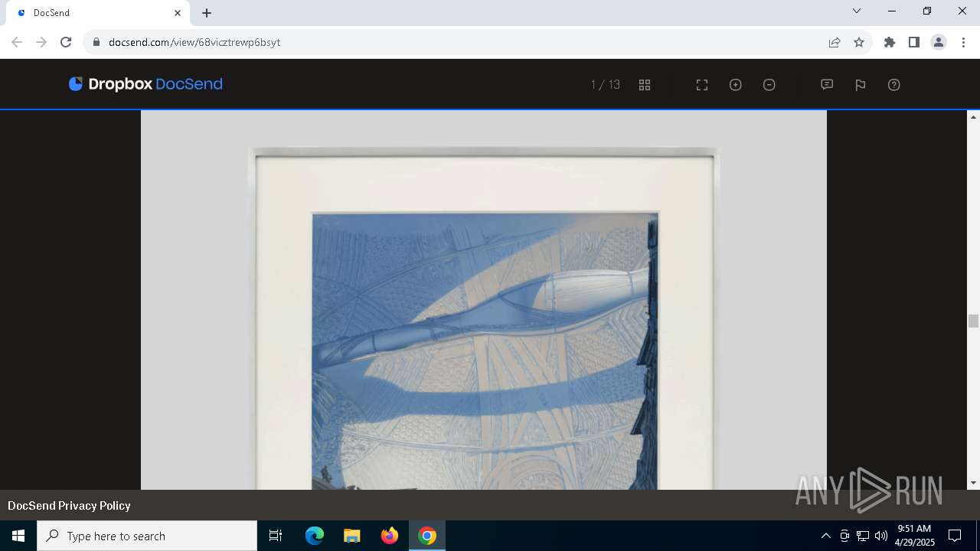Open the comment/message icon
The width and height of the screenshot is (980, 551).
(827, 85)
